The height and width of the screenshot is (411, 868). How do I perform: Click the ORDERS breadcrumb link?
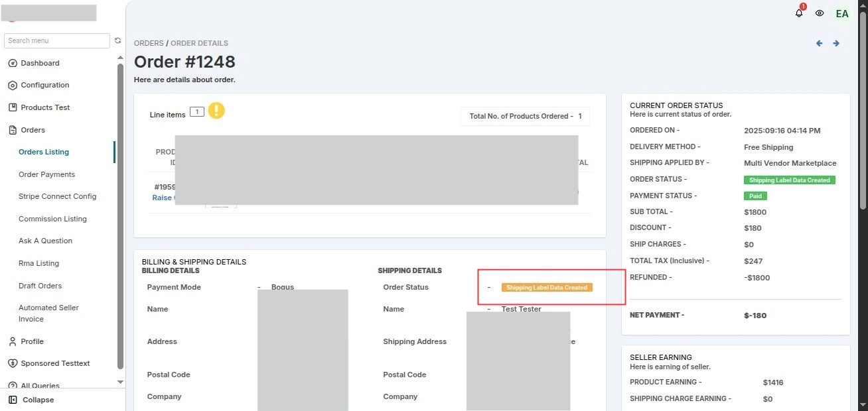coord(149,43)
